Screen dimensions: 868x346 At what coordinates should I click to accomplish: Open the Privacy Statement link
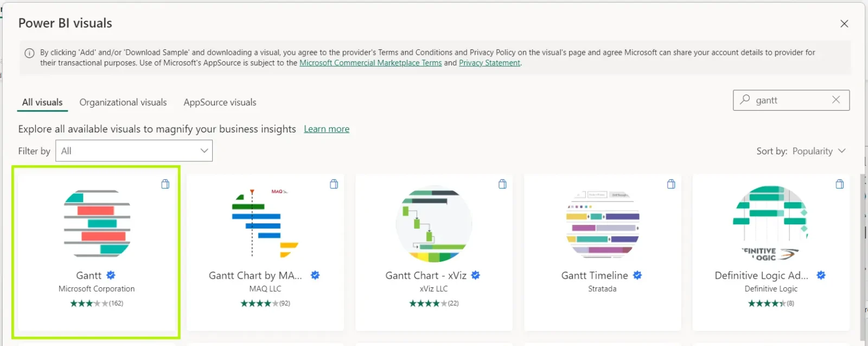[489, 63]
